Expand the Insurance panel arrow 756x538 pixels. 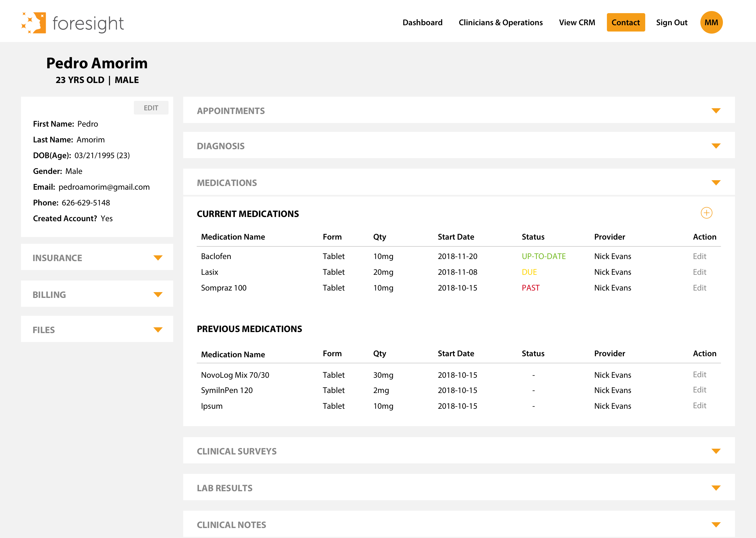tap(158, 258)
